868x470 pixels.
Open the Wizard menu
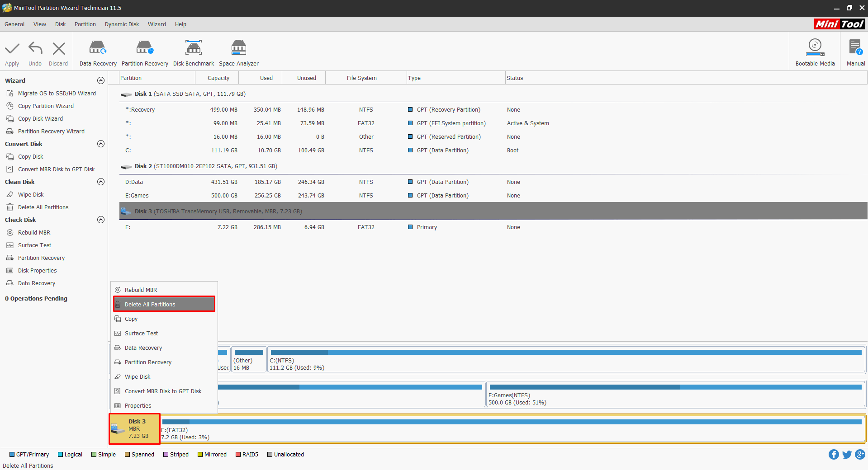click(157, 24)
